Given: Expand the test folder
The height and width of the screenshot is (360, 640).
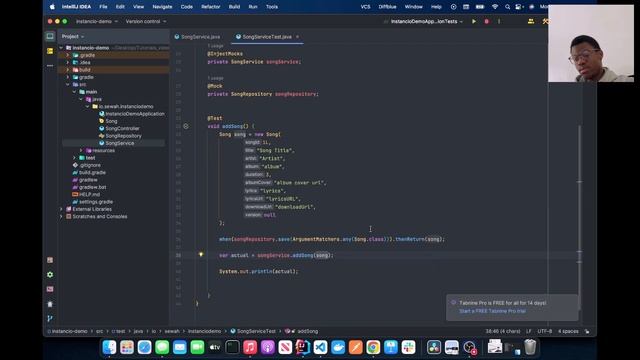Looking at the screenshot, I should (x=74, y=158).
